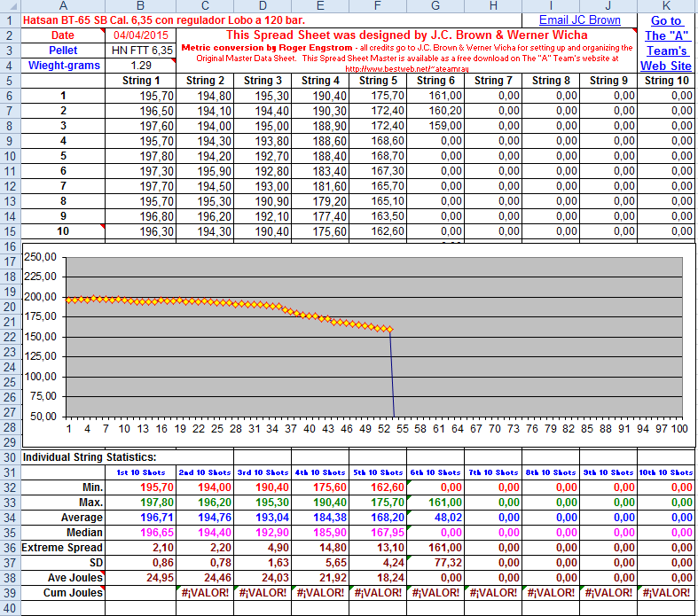698x616 pixels.
Task: Select column F by its header
Action: pos(377,6)
